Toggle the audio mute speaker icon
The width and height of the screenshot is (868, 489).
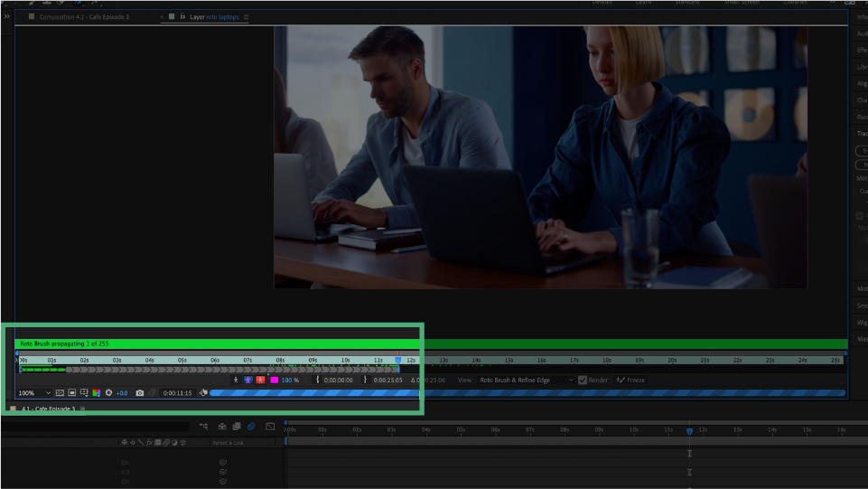203,393
